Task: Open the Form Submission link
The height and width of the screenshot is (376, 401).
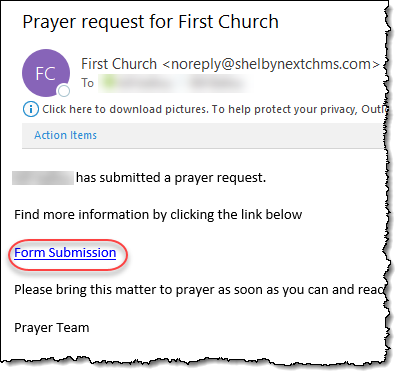Action: click(65, 253)
